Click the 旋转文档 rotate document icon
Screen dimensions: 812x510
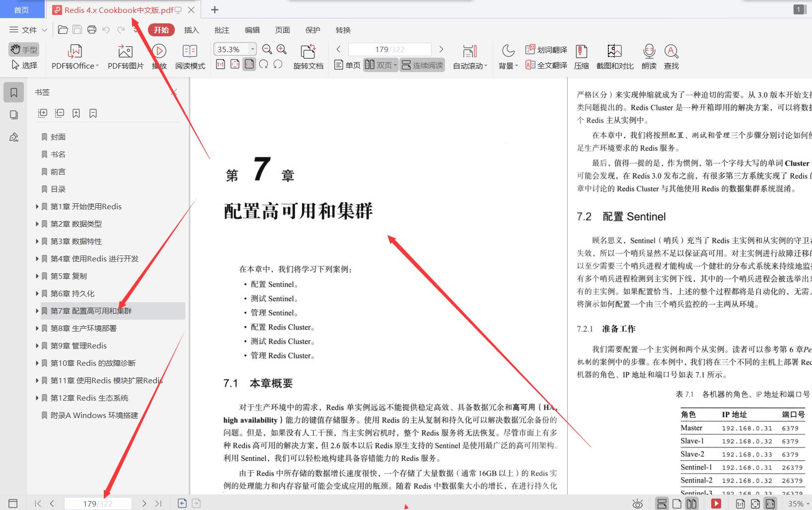308,57
